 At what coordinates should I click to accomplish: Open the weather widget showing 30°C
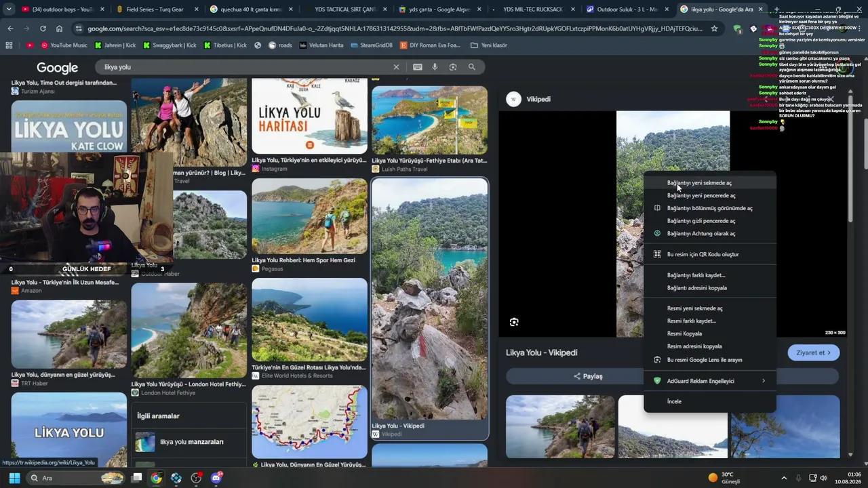pyautogui.click(x=724, y=478)
